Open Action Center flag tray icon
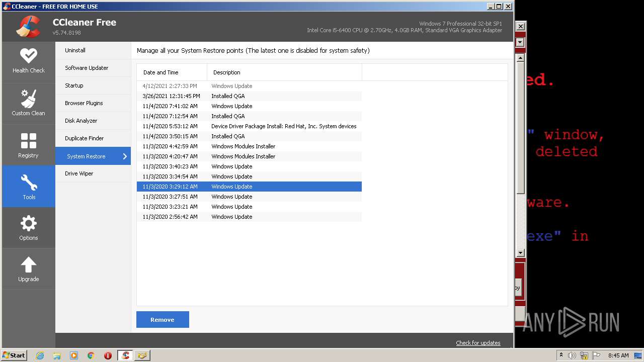 click(x=596, y=355)
